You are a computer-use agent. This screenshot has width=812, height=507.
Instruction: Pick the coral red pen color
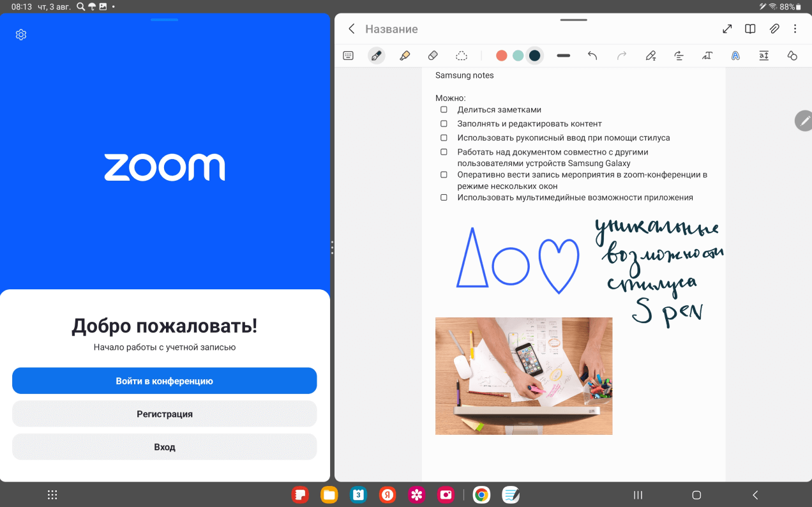point(502,56)
